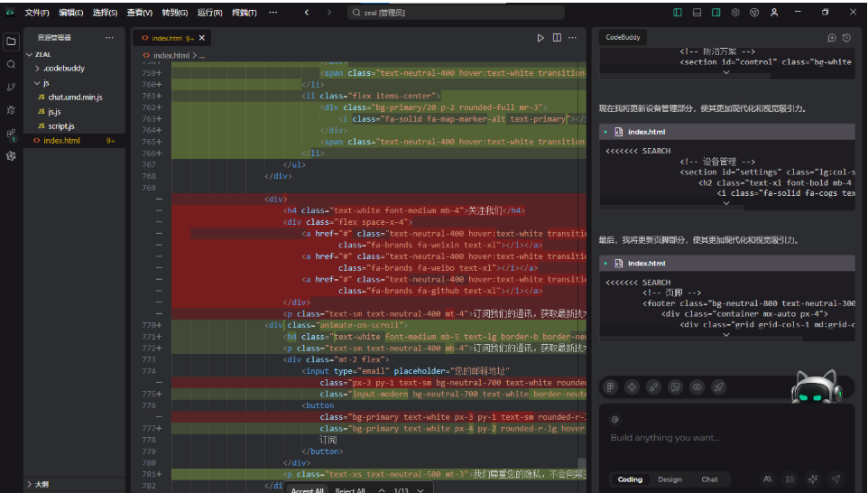Start a new chat in CodeBuddy panel
The width and height of the screenshot is (868, 493).
tap(832, 38)
